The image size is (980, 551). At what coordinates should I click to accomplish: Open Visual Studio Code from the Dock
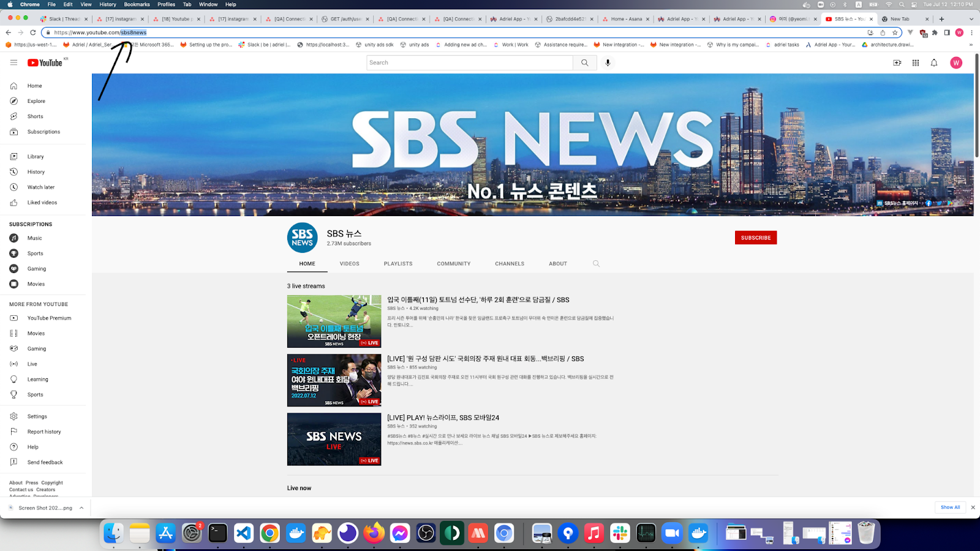(244, 533)
